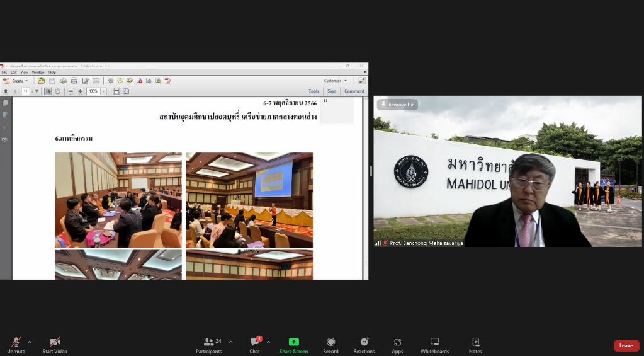Open the Bookmarks side panel

5,115
